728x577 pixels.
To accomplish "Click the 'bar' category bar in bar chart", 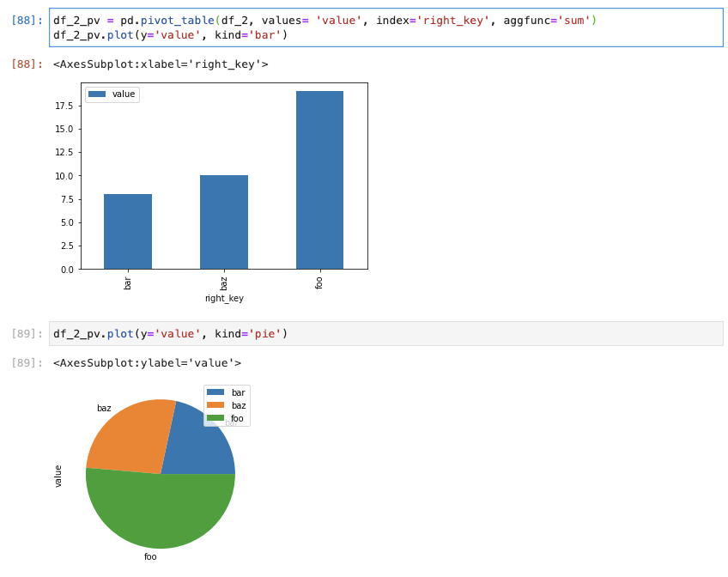I will tap(128, 231).
